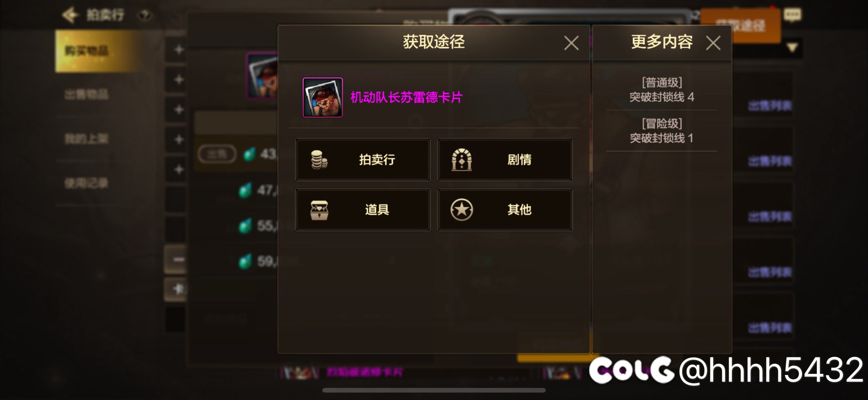The height and width of the screenshot is (400, 868).
Task: Click the treasure chest 道具 icon
Action: coord(319,210)
